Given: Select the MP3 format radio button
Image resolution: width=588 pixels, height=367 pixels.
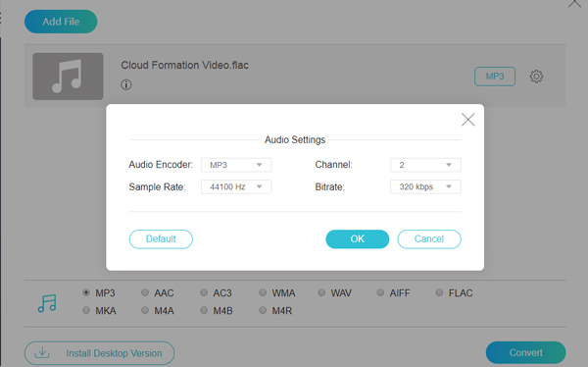Looking at the screenshot, I should point(86,292).
